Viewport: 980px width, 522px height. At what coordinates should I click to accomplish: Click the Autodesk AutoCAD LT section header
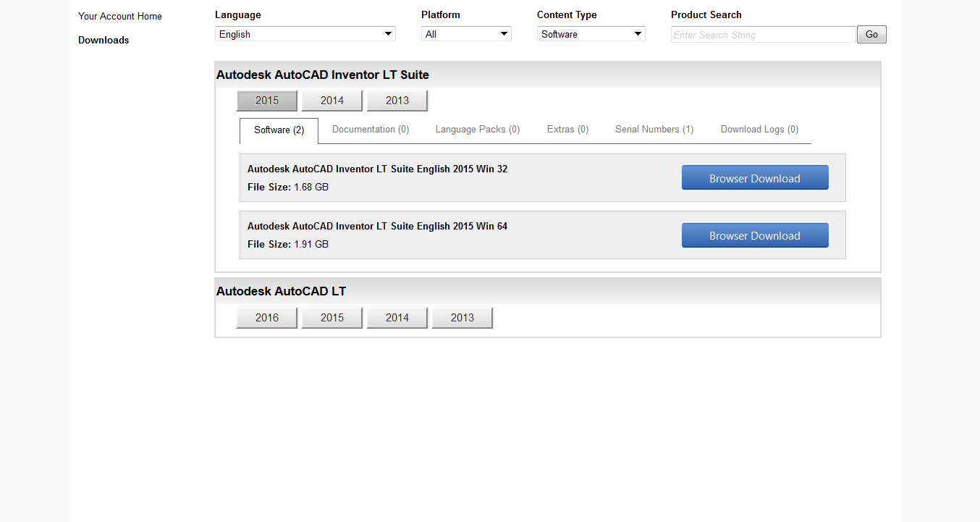coord(548,291)
